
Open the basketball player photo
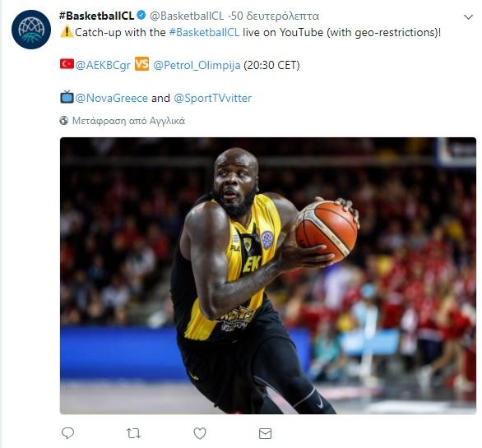[x=268, y=275]
